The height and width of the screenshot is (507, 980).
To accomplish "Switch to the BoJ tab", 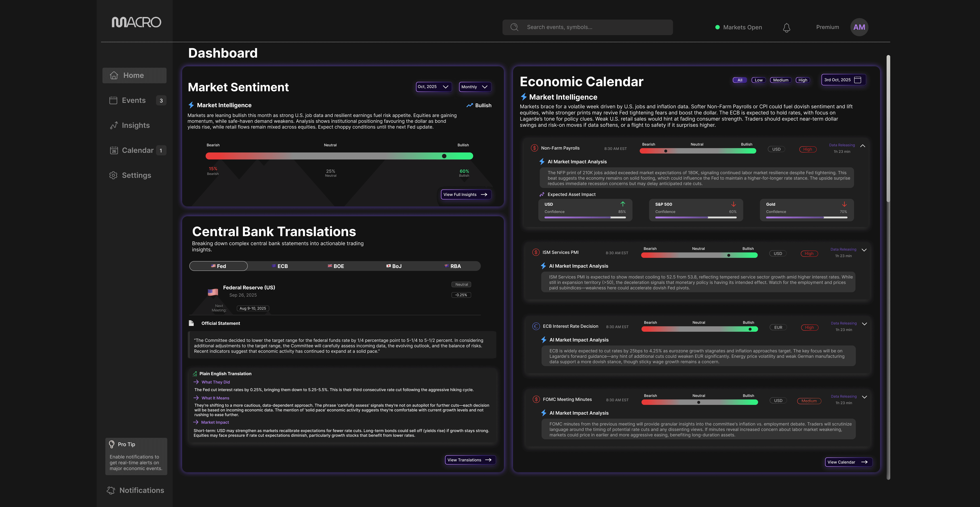I will [x=394, y=266].
